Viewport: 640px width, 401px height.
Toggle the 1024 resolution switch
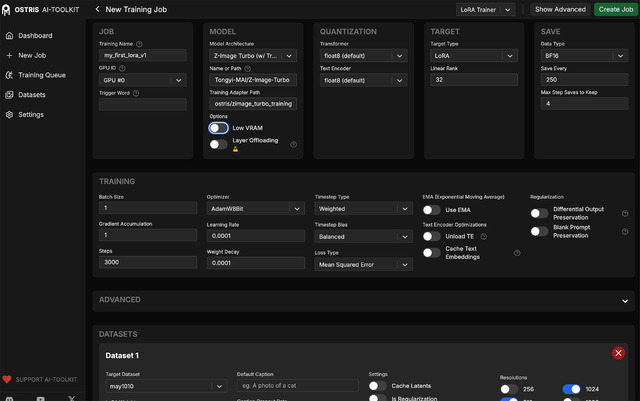[x=572, y=389]
